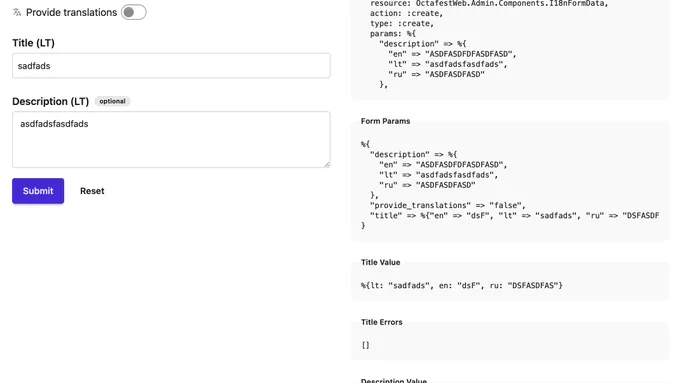680x383 pixels.
Task: Click the Provide translations label
Action: pyautogui.click(x=72, y=12)
